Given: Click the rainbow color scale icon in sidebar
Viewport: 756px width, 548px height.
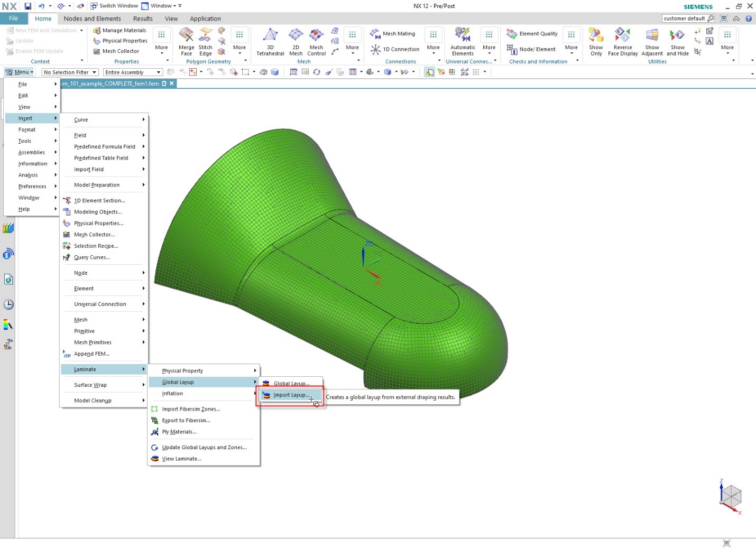Looking at the screenshot, I should (8, 324).
